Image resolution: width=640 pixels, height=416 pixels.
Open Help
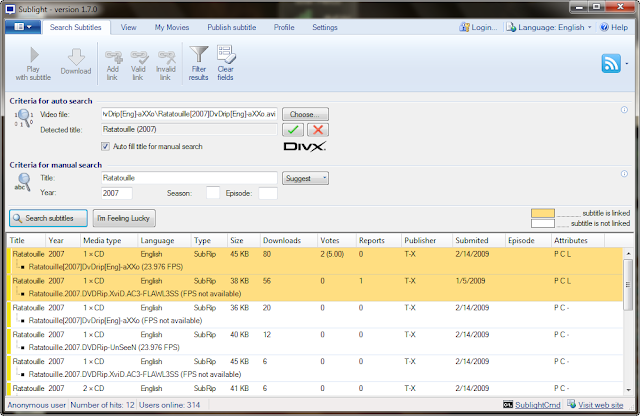click(614, 27)
